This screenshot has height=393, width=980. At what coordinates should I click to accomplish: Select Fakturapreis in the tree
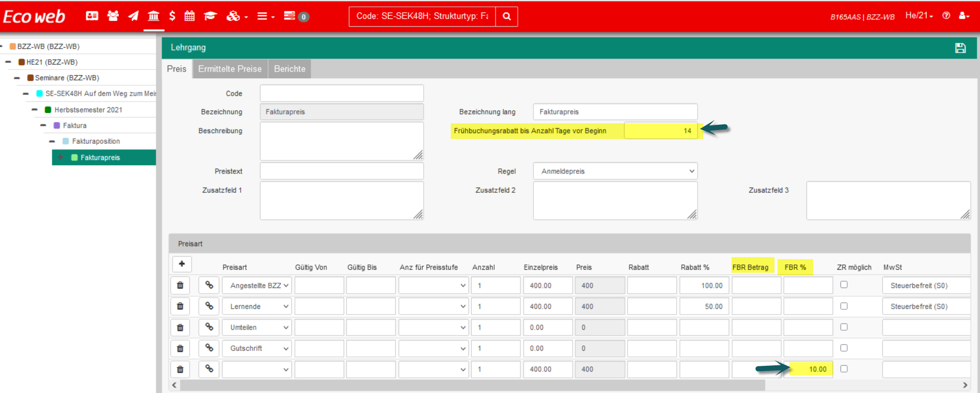pos(100,157)
